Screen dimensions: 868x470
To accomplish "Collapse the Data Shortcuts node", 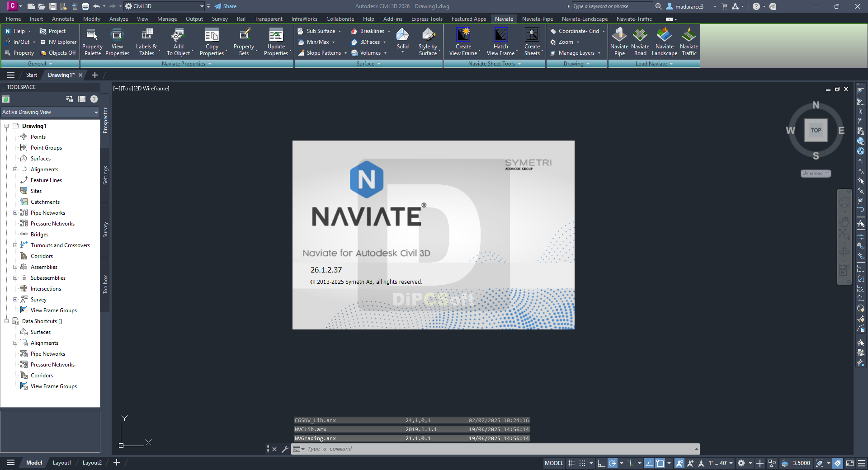I will [7, 321].
